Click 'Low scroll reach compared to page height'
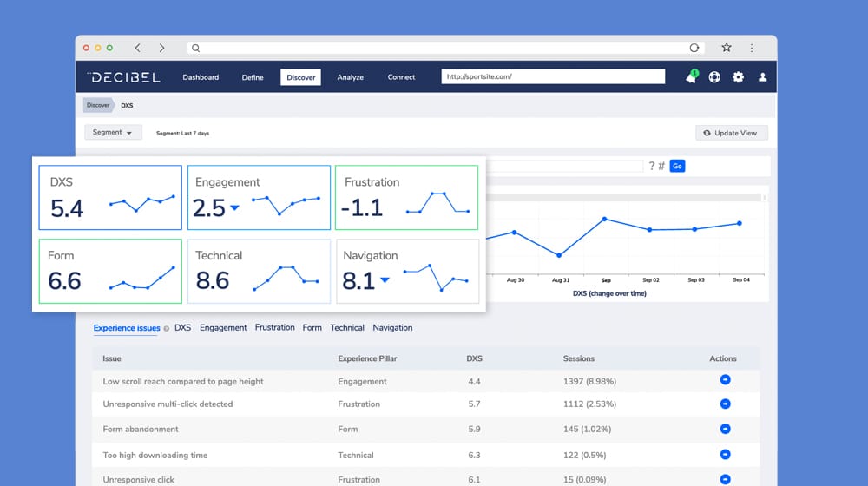The height and width of the screenshot is (486, 868). click(183, 381)
